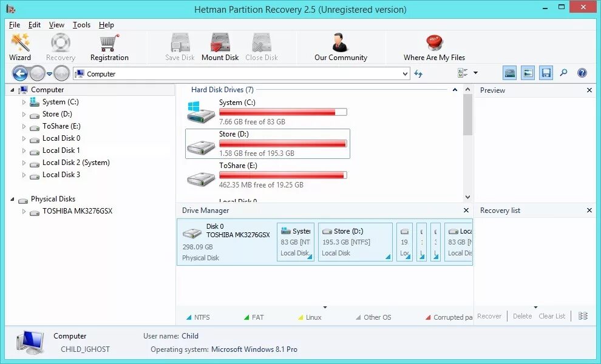The height and width of the screenshot is (364, 601).
Task: Click drive list scroll up arrow
Action: (467, 89)
